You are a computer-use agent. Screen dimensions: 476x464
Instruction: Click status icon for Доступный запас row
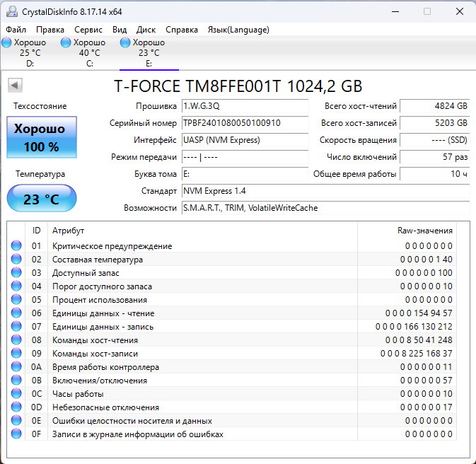[x=16, y=272]
